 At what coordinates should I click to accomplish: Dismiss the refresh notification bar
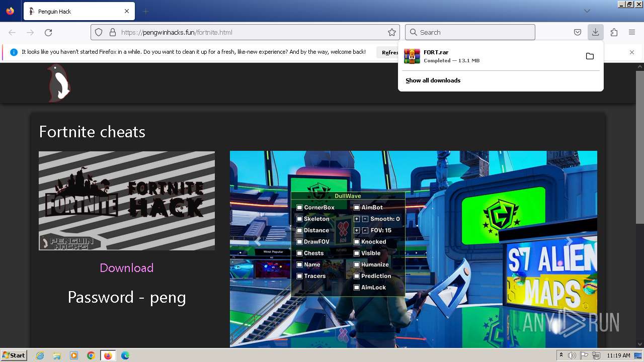click(632, 52)
